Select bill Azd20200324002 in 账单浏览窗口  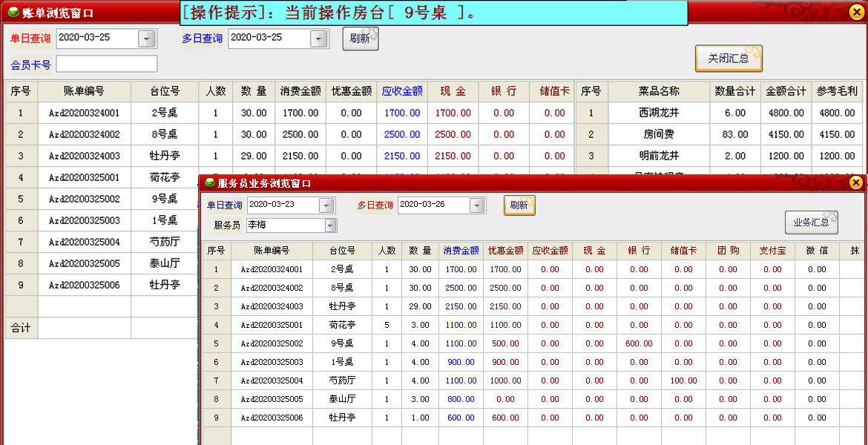[x=84, y=134]
